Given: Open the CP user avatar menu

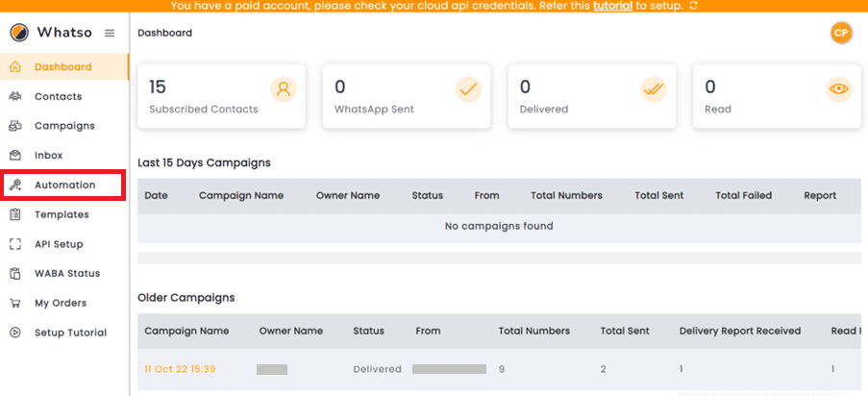Looking at the screenshot, I should [x=841, y=34].
